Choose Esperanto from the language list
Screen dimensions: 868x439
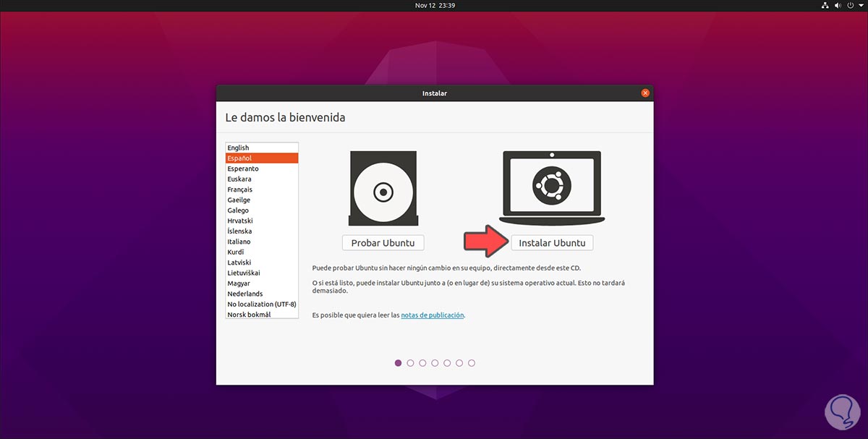[262, 169]
